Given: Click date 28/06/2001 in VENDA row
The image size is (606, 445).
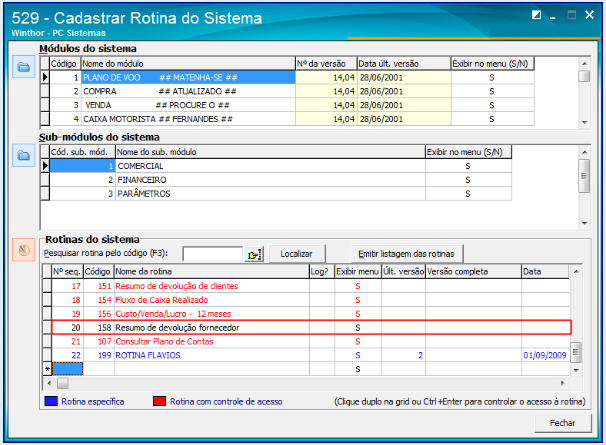Looking at the screenshot, I should coord(404,105).
